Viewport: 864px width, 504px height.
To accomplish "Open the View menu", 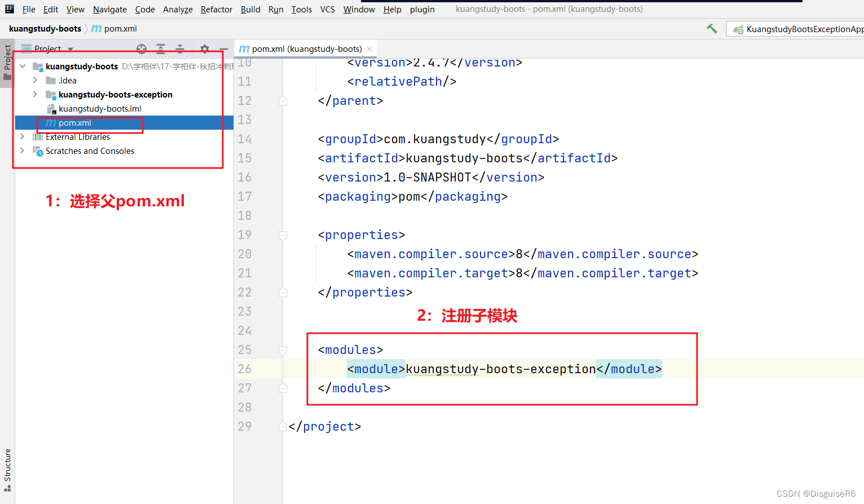I will (x=75, y=9).
